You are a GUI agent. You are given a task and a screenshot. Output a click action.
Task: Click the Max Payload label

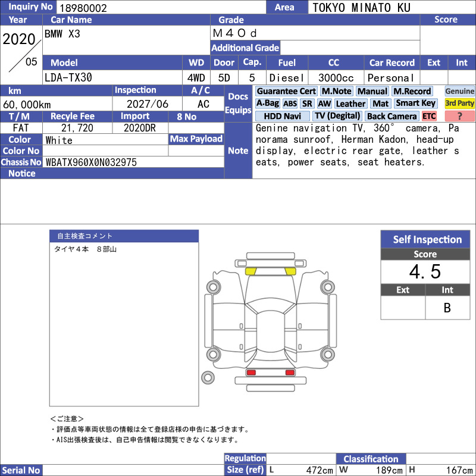click(x=196, y=139)
